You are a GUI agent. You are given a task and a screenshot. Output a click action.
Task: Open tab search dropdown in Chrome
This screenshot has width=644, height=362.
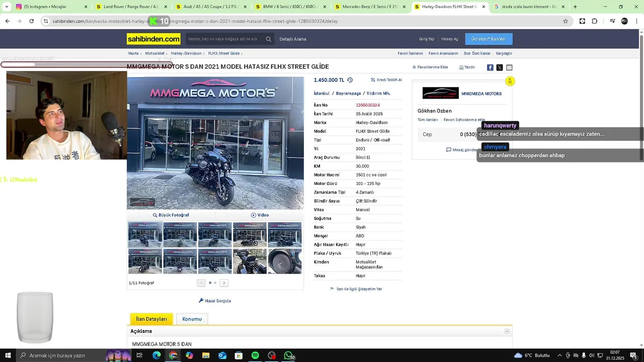[7, 7]
